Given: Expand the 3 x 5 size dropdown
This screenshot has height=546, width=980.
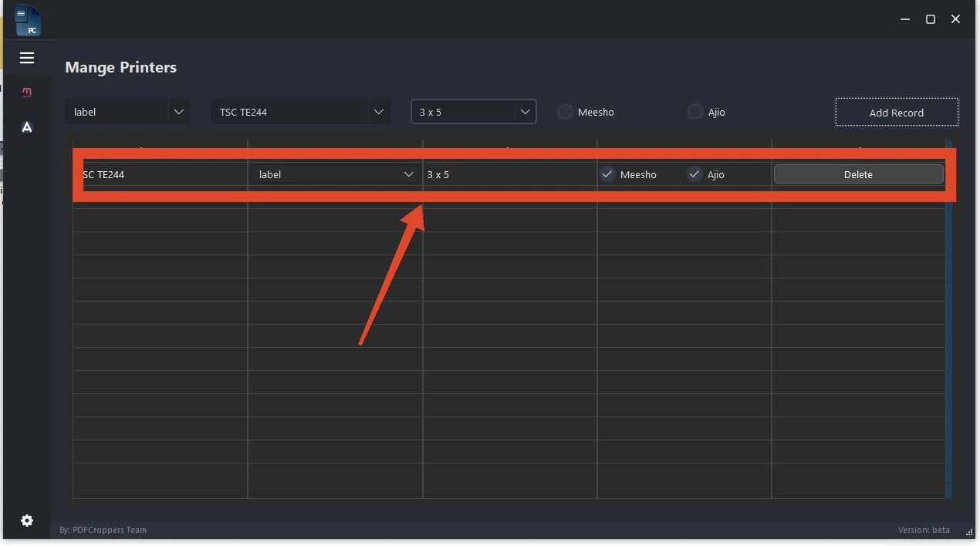Looking at the screenshot, I should [x=473, y=112].
